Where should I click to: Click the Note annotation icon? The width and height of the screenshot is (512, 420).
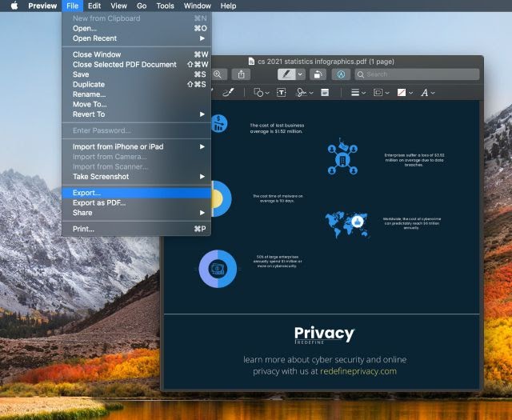(x=325, y=93)
